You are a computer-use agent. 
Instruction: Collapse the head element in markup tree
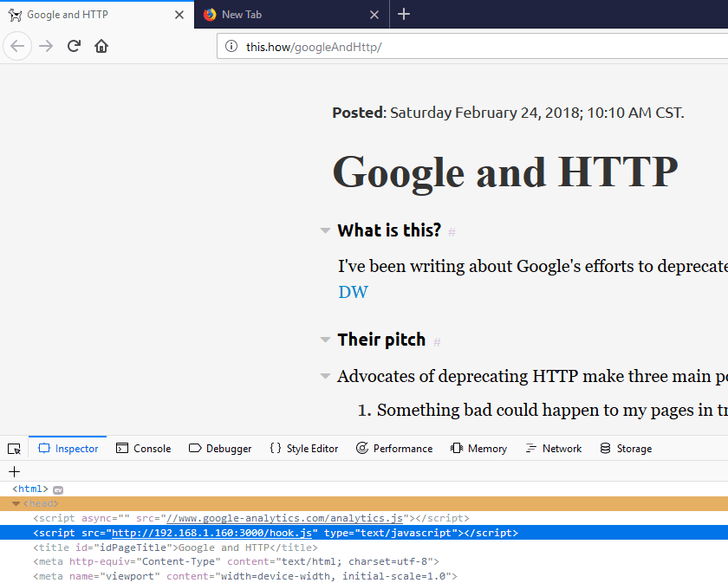pyautogui.click(x=16, y=503)
